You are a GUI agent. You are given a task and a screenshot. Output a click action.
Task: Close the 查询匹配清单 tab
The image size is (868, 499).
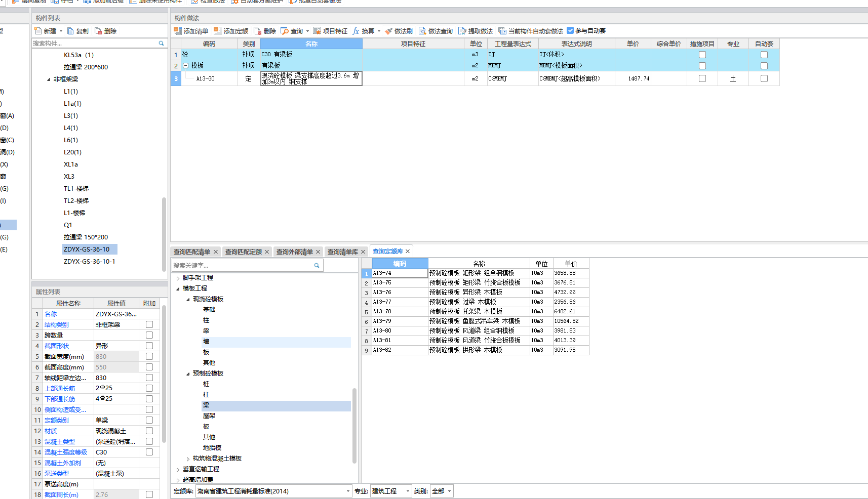coord(216,252)
